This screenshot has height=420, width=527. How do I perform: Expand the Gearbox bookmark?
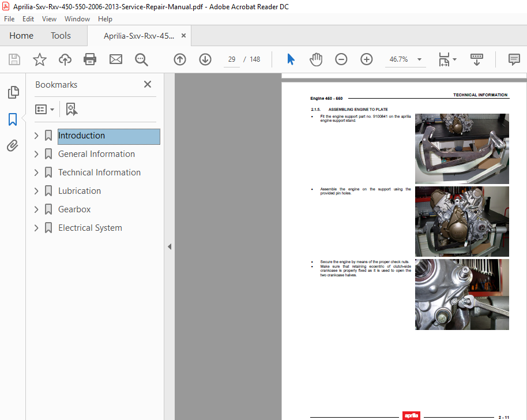click(x=36, y=210)
